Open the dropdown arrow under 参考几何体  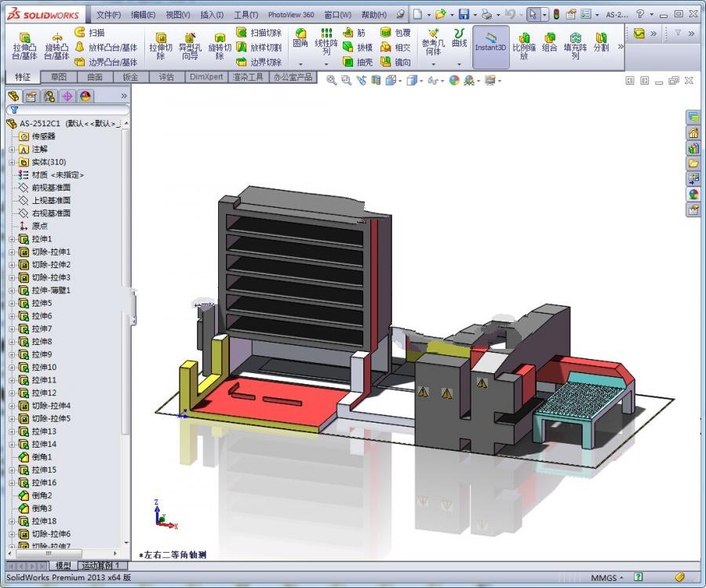point(433,64)
